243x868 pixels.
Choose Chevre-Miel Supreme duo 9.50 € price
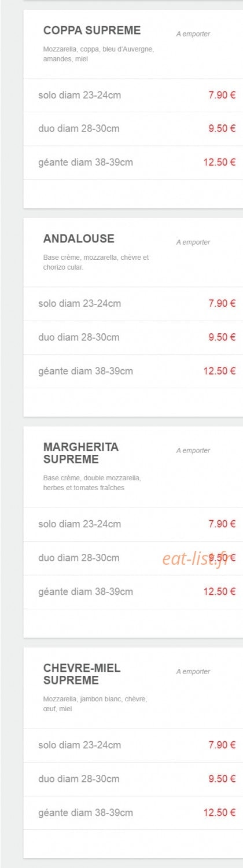(222, 779)
